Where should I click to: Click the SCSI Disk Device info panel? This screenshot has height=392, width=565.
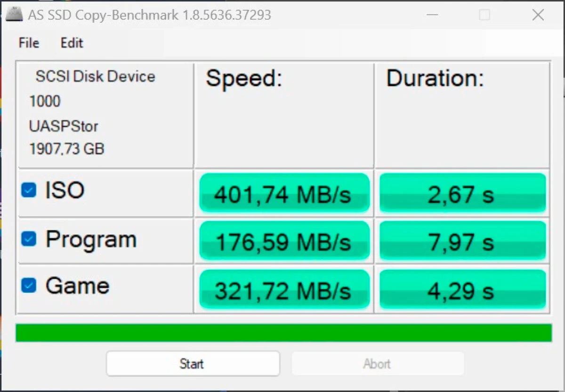[x=105, y=115]
